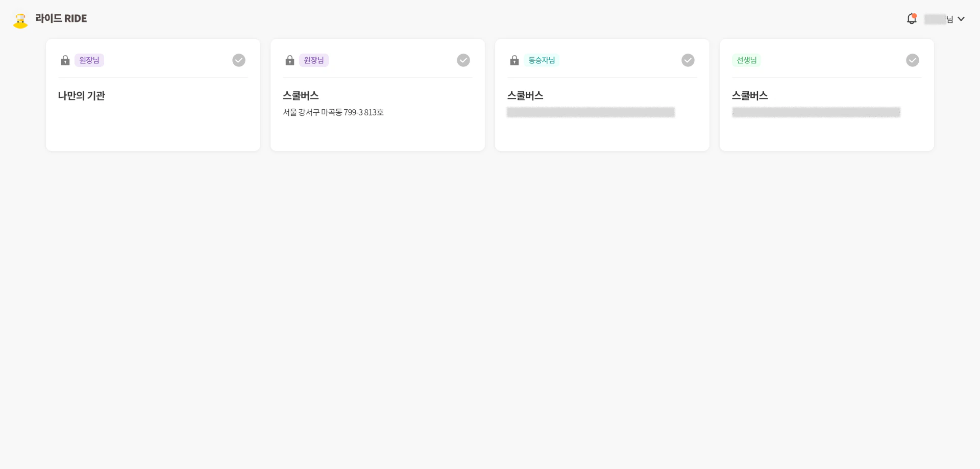The image size is (980, 469).
Task: Click address 서울 강서구 마곡동 799-3 813호
Action: (x=333, y=112)
